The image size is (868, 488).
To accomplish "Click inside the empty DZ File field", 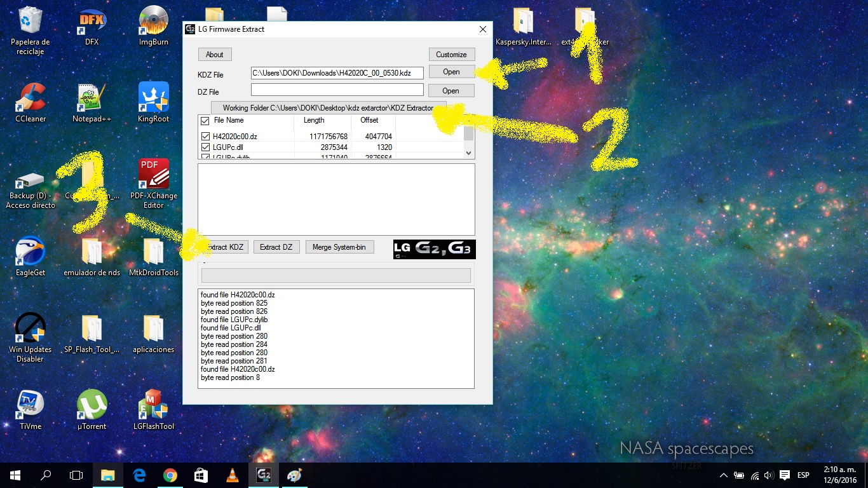I will [337, 90].
